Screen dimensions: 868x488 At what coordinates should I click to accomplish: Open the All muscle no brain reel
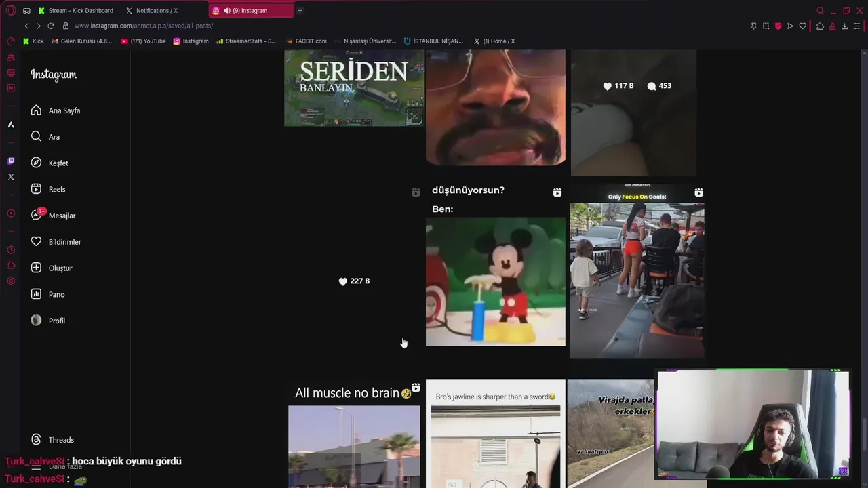pos(354,434)
